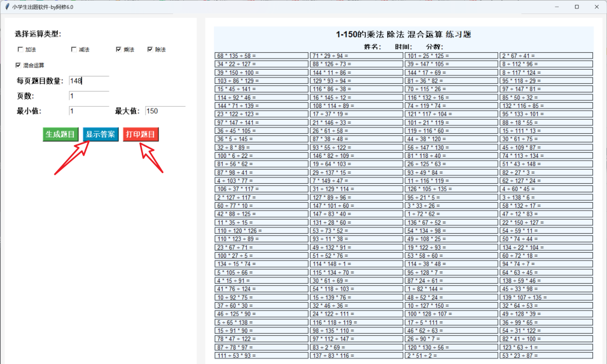Toggle the 混合运算 mixed operations checkbox
The image size is (607, 364).
(19, 65)
